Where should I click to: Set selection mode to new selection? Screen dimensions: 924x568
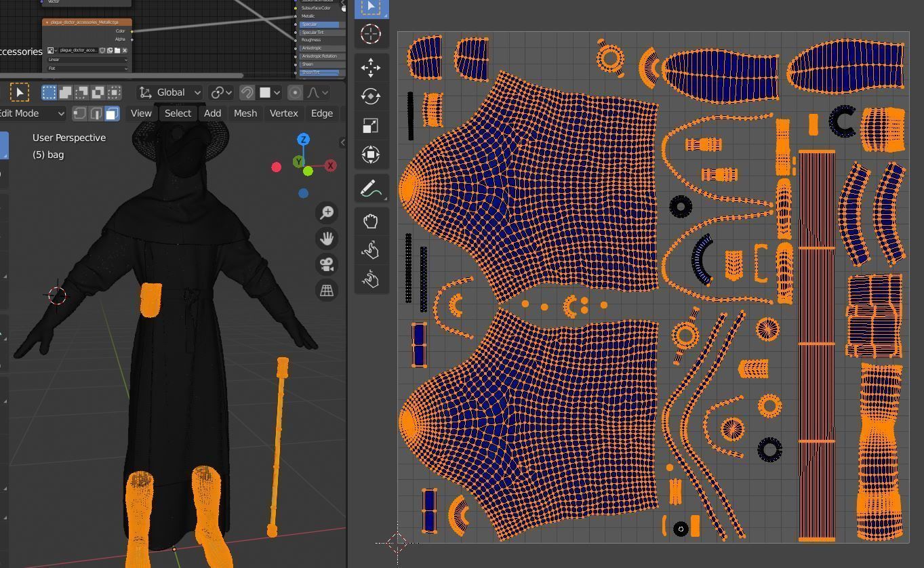click(49, 92)
